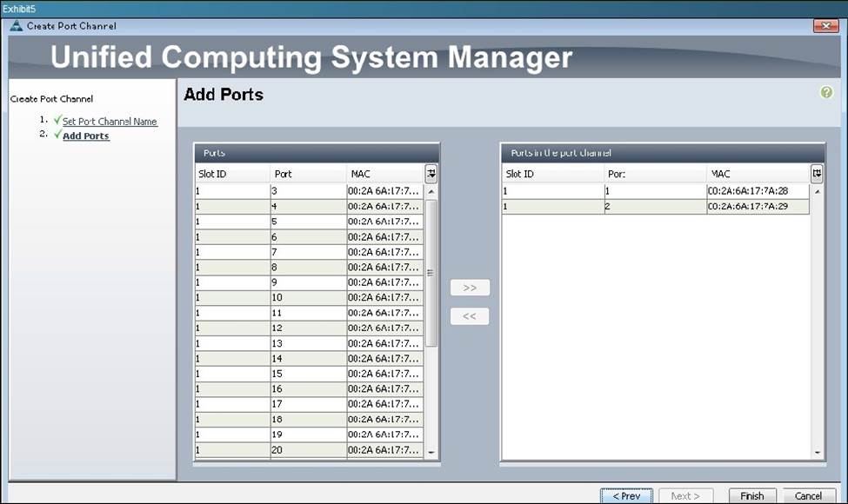Viewport: 848px width, 504px height.
Task: Select port 1 in the port channel list
Action: click(x=656, y=190)
